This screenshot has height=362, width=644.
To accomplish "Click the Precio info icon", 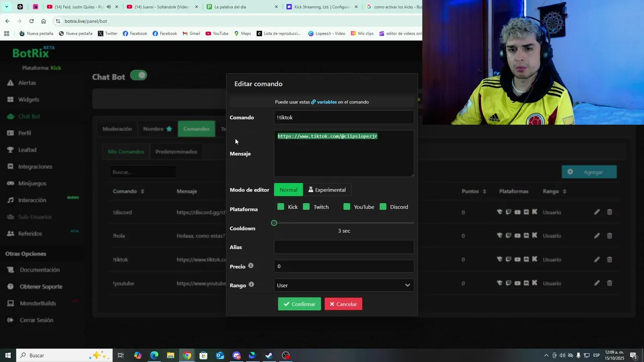I will (251, 265).
